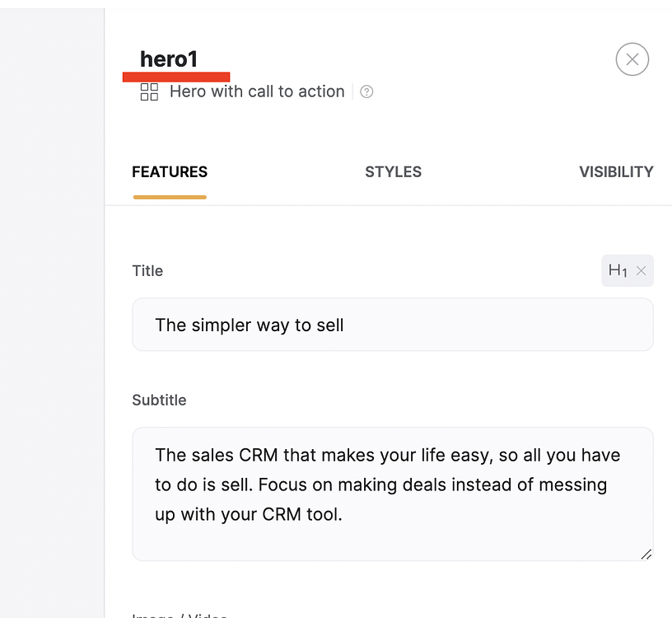Click the Title field label
Viewport: 672px width, 618px height.
coord(147,271)
